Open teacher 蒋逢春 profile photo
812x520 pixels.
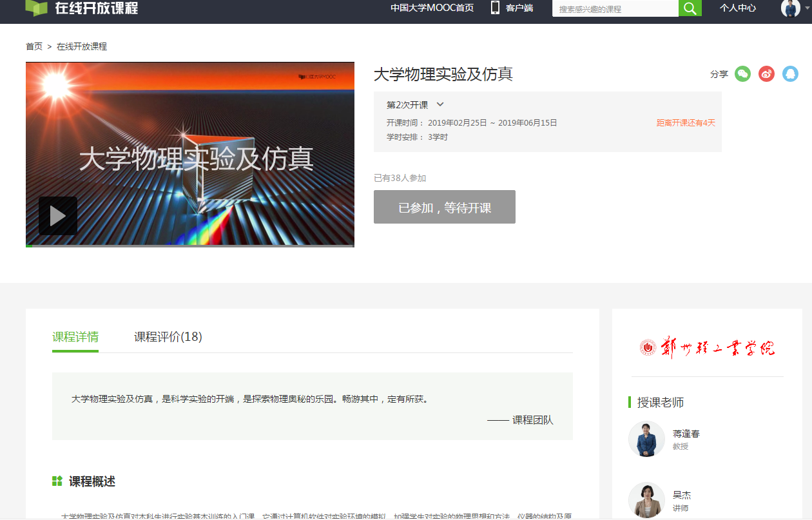point(646,439)
